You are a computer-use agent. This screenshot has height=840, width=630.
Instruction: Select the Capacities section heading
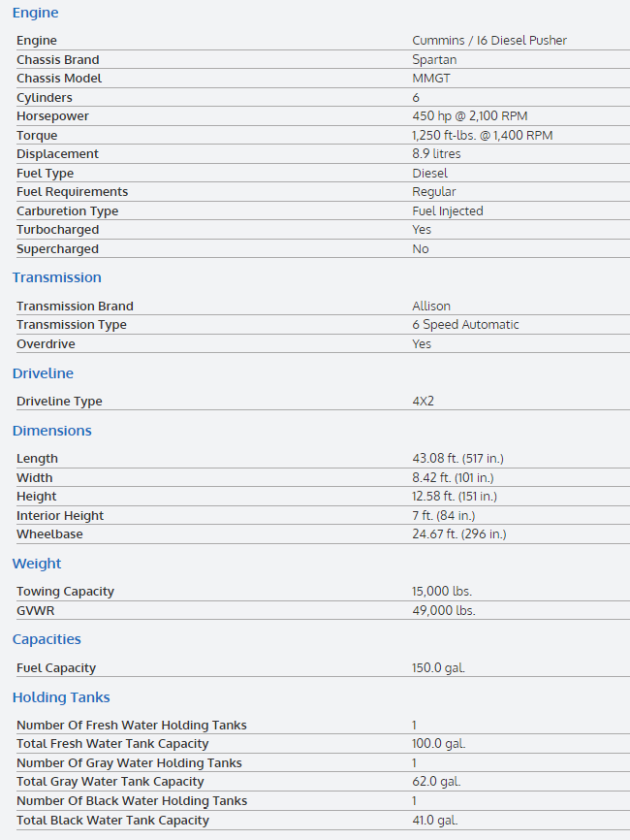click(x=47, y=639)
